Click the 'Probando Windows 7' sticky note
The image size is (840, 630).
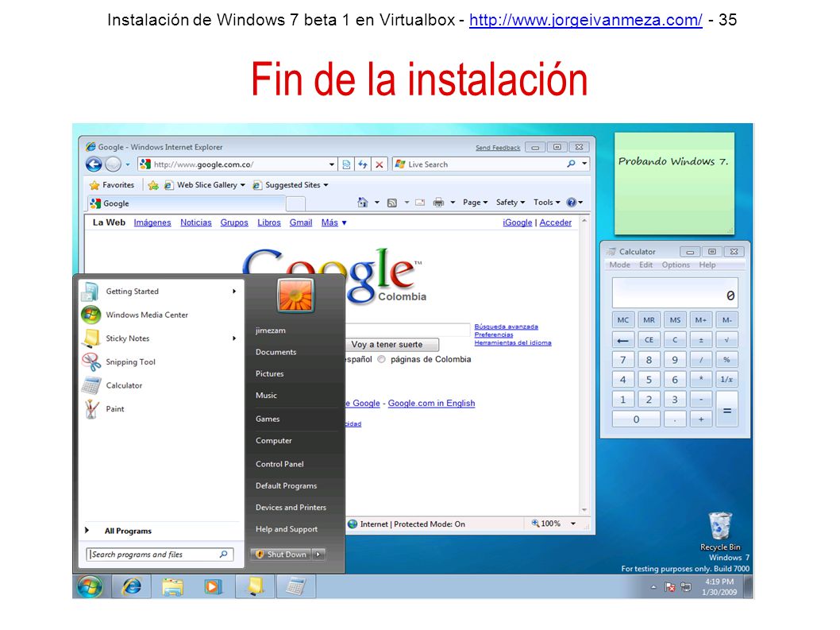click(674, 184)
